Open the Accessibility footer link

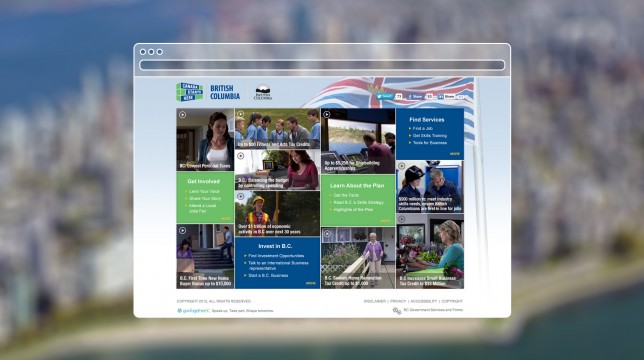424,301
